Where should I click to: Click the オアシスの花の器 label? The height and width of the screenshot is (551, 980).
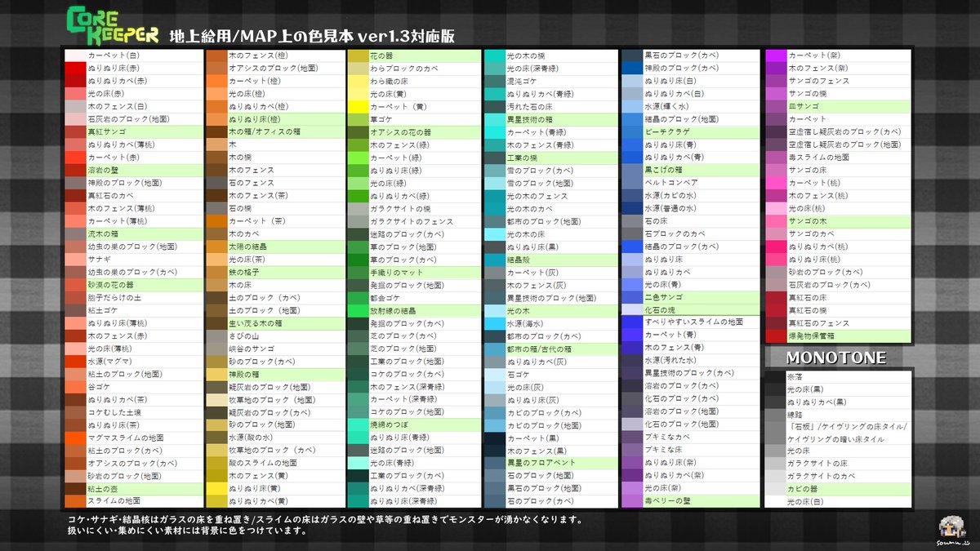[x=403, y=132]
